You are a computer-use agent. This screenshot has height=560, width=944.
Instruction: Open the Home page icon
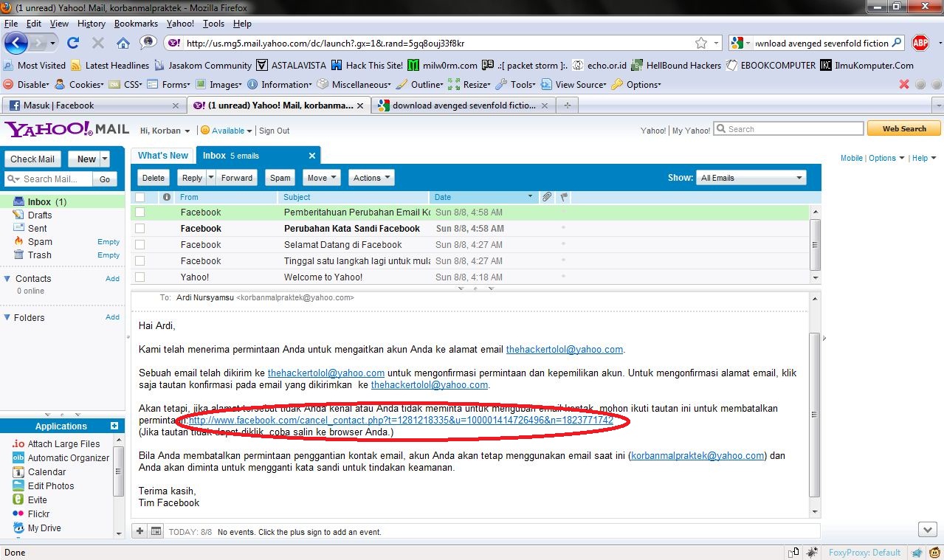point(123,43)
